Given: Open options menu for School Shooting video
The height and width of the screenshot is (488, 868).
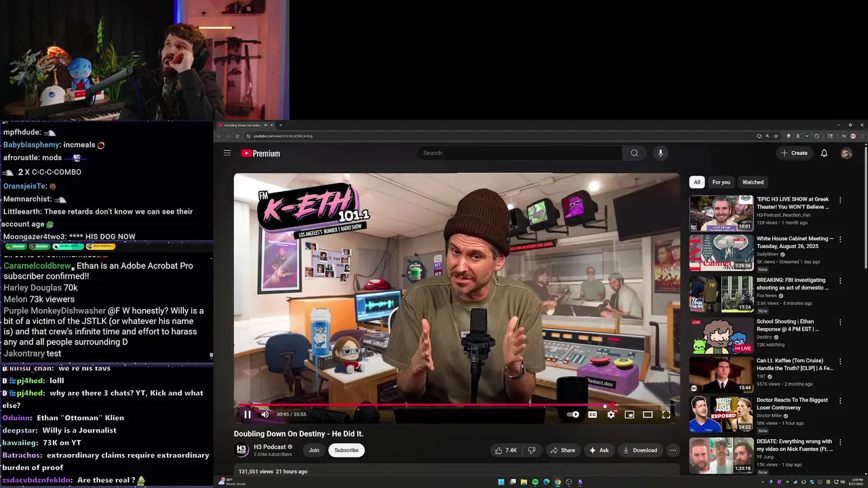Looking at the screenshot, I should tap(840, 322).
